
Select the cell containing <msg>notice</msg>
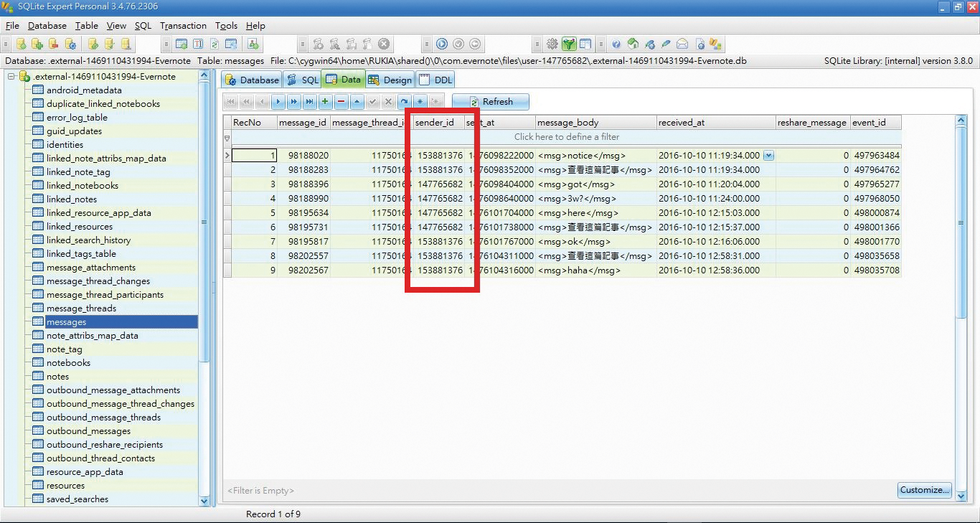pyautogui.click(x=595, y=156)
